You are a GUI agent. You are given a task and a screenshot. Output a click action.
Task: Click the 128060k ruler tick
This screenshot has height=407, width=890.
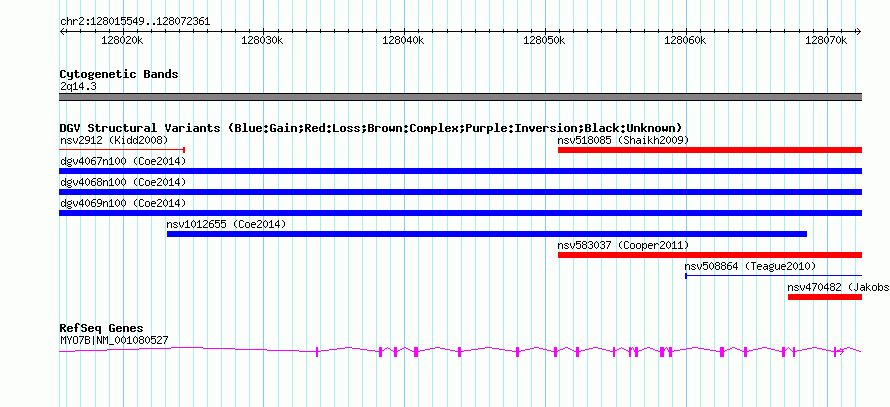pyautogui.click(x=686, y=40)
